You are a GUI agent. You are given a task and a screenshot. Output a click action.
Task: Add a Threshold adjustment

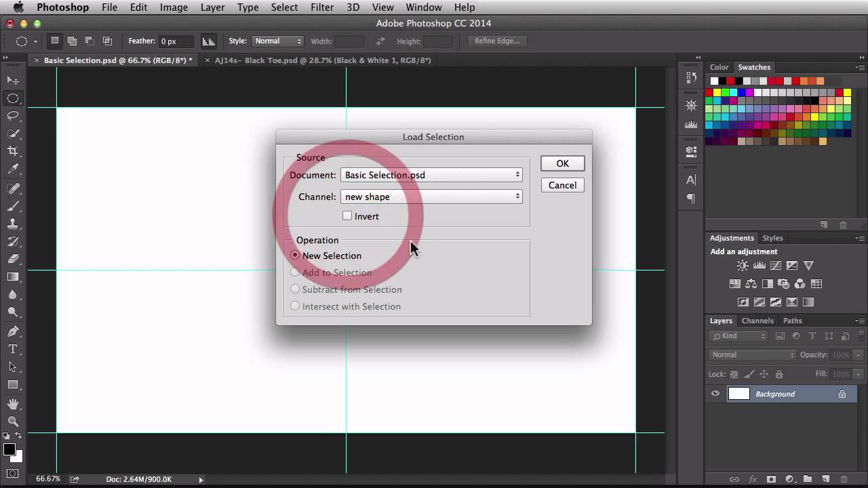tap(776, 302)
